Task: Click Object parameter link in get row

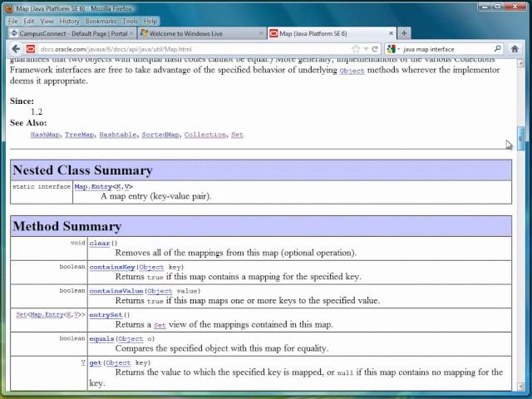Action: [x=118, y=362]
